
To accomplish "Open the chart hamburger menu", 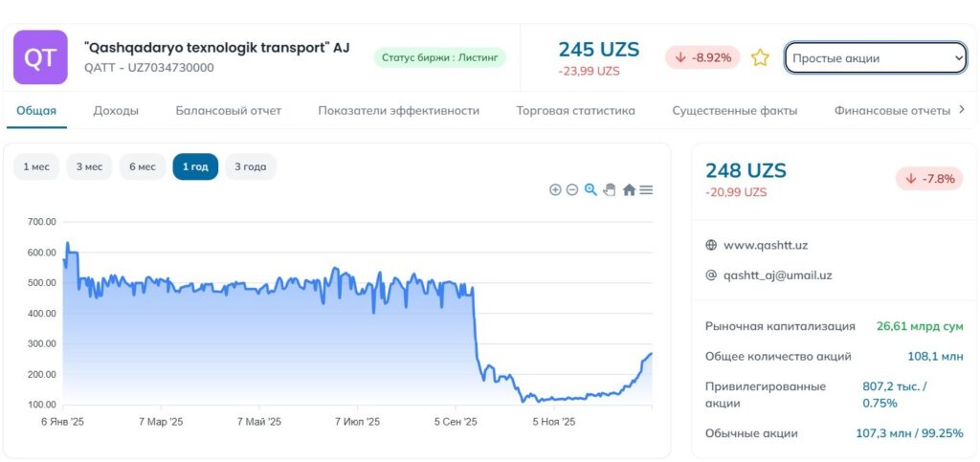I will tap(646, 190).
